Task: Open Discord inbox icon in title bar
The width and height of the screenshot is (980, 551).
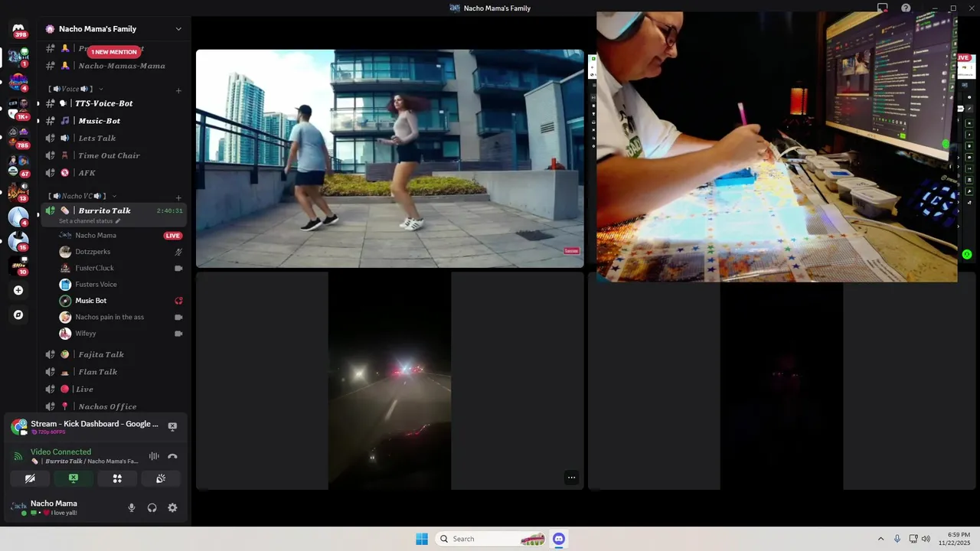Action: click(882, 8)
